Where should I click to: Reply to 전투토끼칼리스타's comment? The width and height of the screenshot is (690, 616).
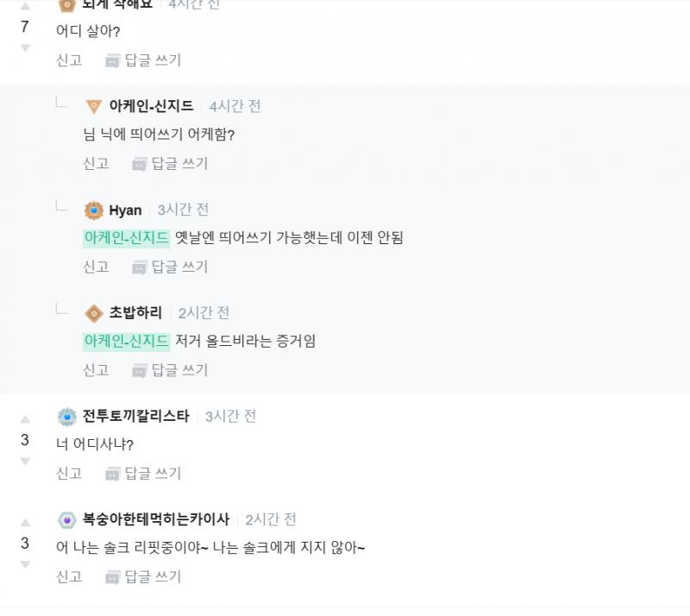143,474
